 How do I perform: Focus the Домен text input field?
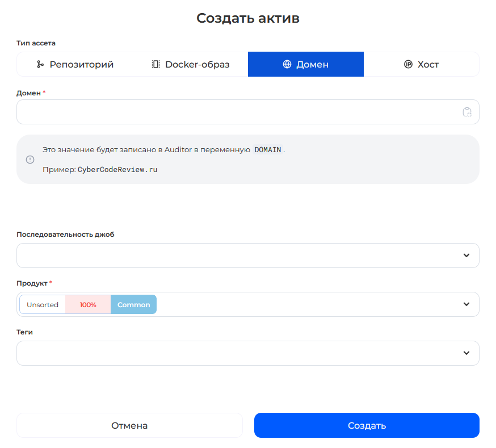[238, 112]
